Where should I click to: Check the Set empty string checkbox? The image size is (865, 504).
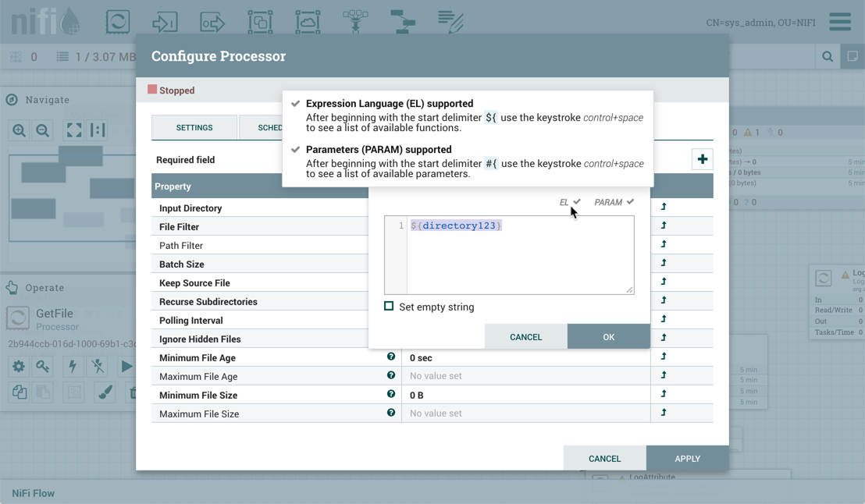[389, 307]
